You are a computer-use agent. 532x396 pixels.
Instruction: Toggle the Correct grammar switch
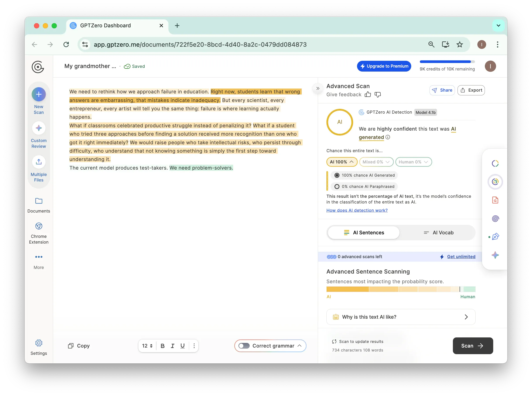244,346
